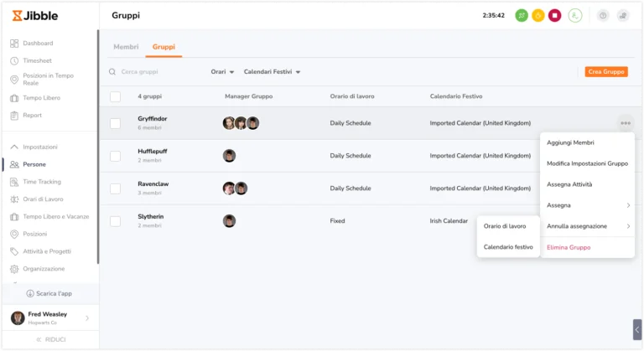Collapse sidebar with RIDUCI

tap(50, 339)
